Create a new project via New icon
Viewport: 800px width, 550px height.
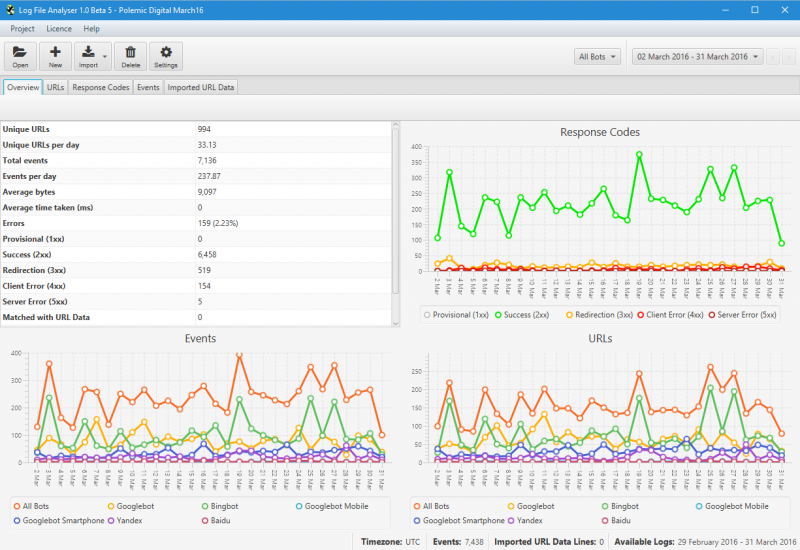tap(55, 56)
